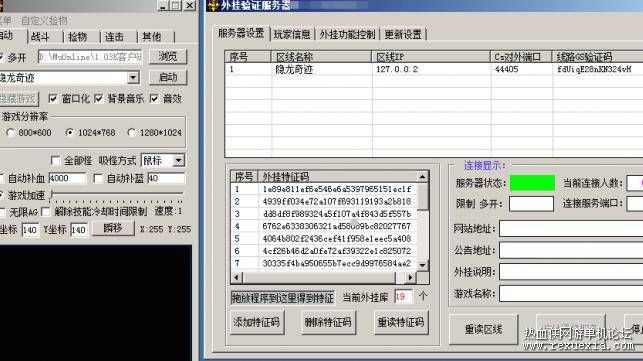Open the 捡物 tab in left window
This screenshot has height=361, width=643.
tap(77, 37)
